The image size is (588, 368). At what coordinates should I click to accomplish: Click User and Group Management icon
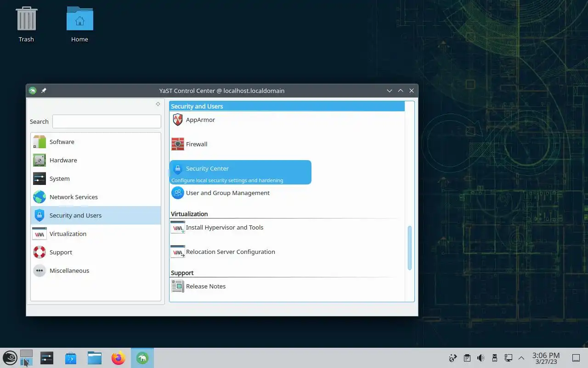pyautogui.click(x=178, y=193)
